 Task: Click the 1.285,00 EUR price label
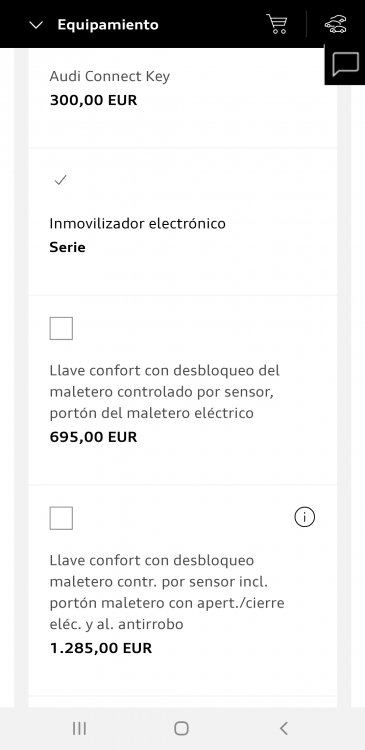coord(101,648)
